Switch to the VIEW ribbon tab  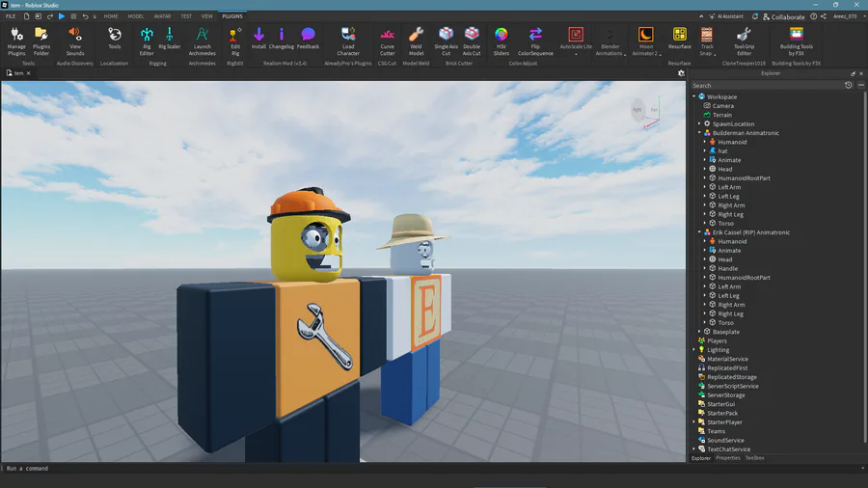coord(206,16)
